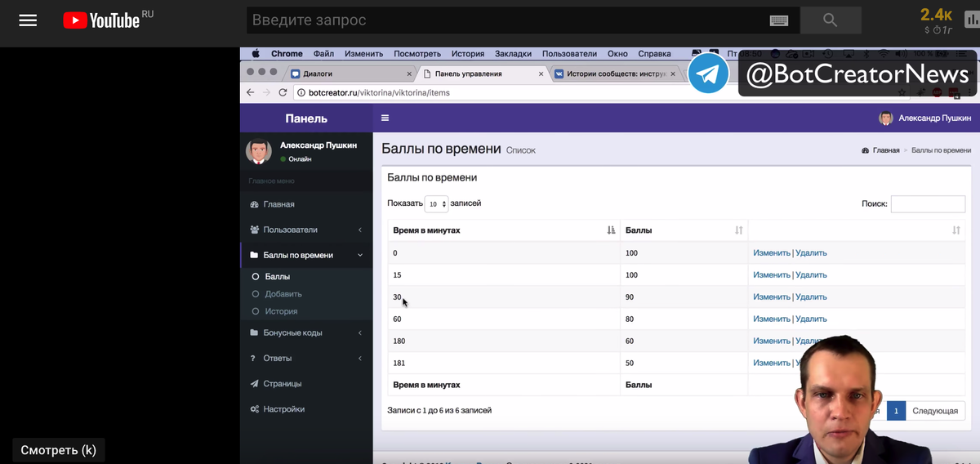Click the Страницы paper-plane icon
980x464 pixels.
(254, 384)
